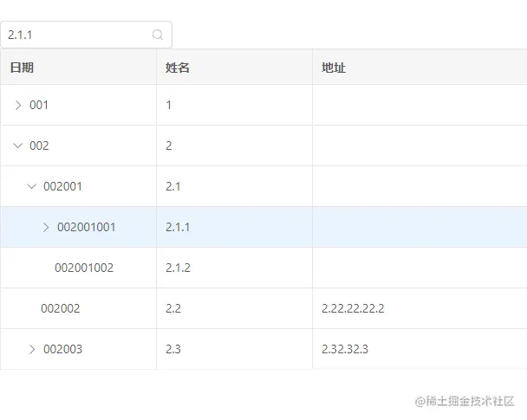Click the name cell 2.1.1
The height and width of the screenshot is (420, 527).
(x=234, y=227)
